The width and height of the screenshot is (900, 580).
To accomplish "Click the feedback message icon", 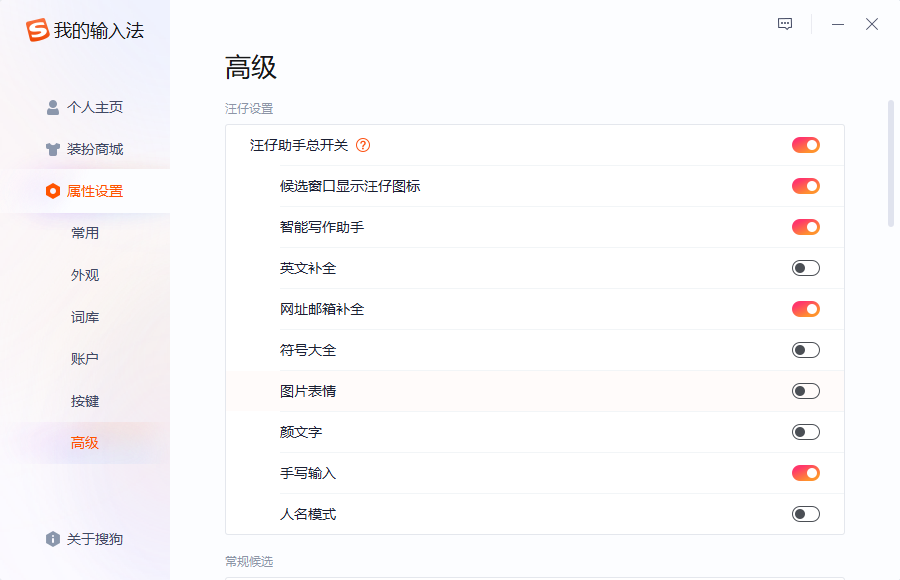I will (x=785, y=24).
